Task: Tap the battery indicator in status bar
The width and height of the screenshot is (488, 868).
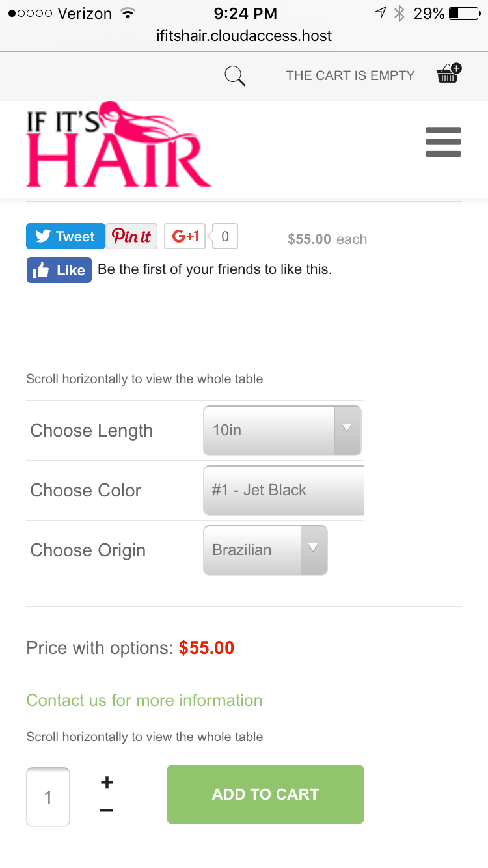Action: click(x=463, y=13)
